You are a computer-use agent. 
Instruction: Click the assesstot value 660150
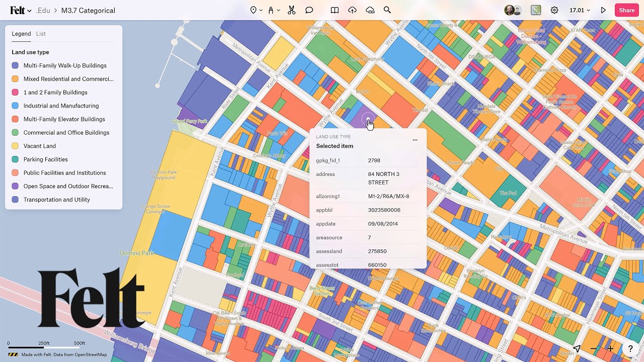(x=377, y=265)
